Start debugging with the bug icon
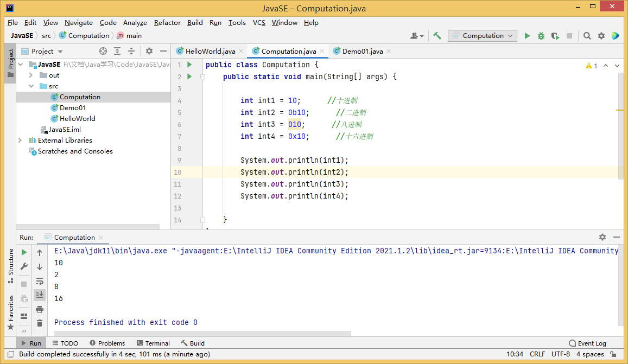628x364 pixels. [541, 36]
